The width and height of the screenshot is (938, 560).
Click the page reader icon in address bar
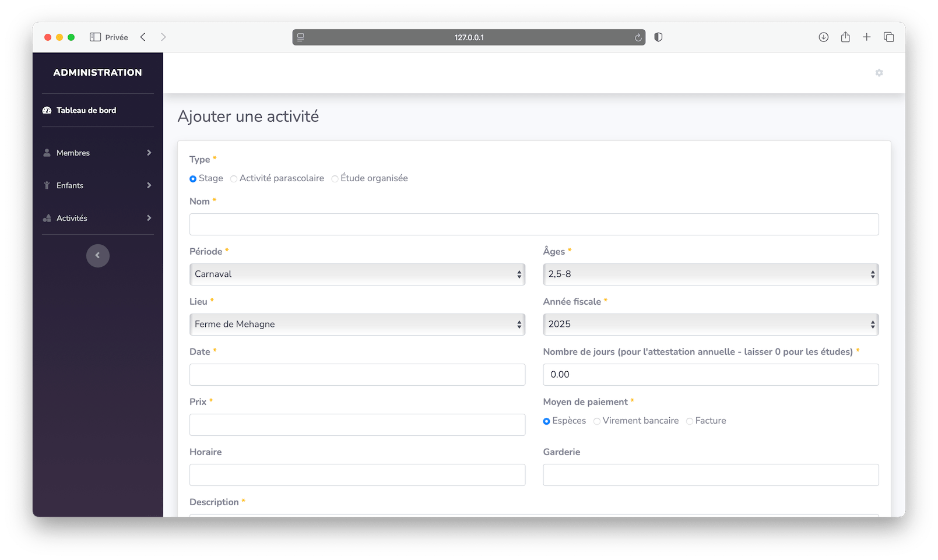coord(301,37)
